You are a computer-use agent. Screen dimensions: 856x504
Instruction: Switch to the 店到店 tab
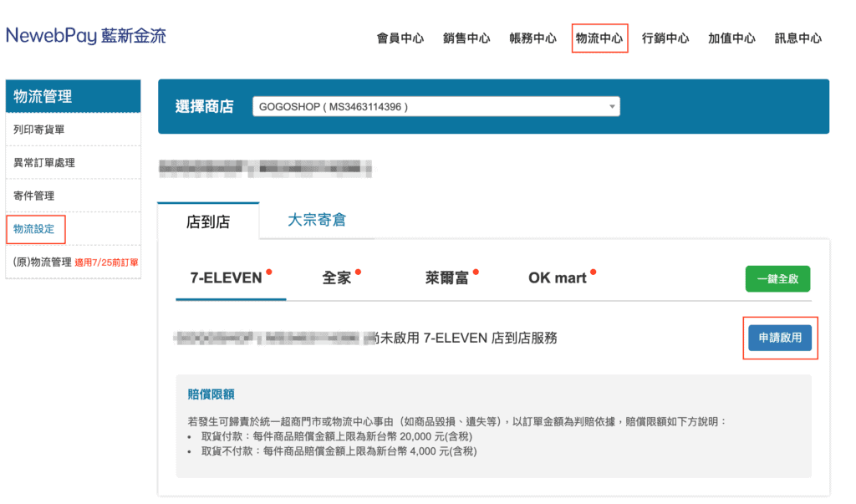tap(208, 221)
